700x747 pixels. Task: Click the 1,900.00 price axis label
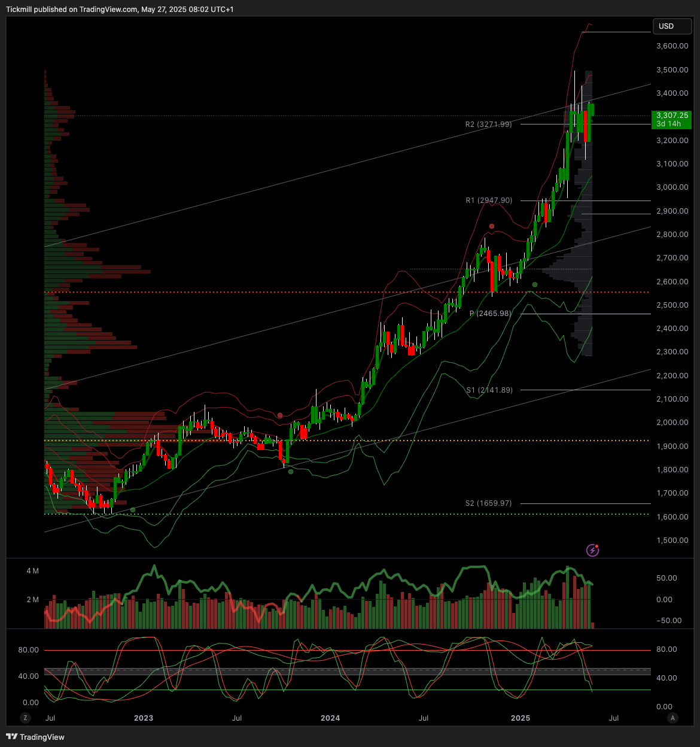(672, 447)
